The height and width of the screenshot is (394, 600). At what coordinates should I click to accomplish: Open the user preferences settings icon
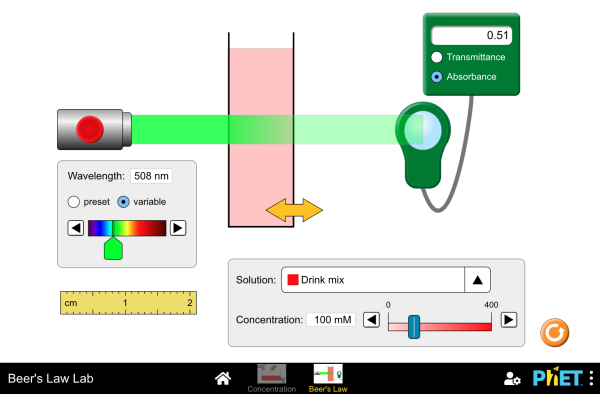pyautogui.click(x=512, y=378)
